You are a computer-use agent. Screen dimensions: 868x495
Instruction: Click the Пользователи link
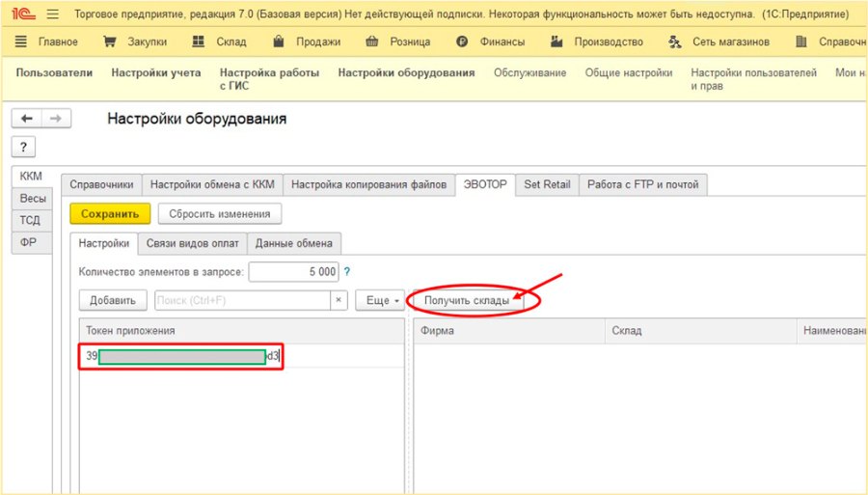click(x=54, y=72)
